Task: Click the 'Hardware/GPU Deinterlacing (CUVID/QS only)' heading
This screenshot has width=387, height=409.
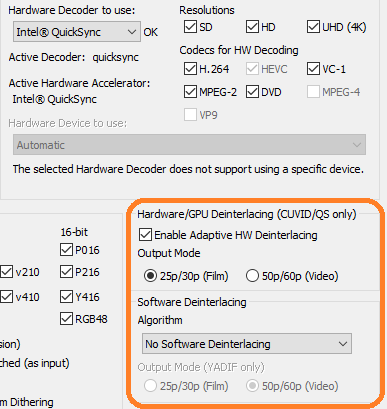Action: (x=247, y=214)
